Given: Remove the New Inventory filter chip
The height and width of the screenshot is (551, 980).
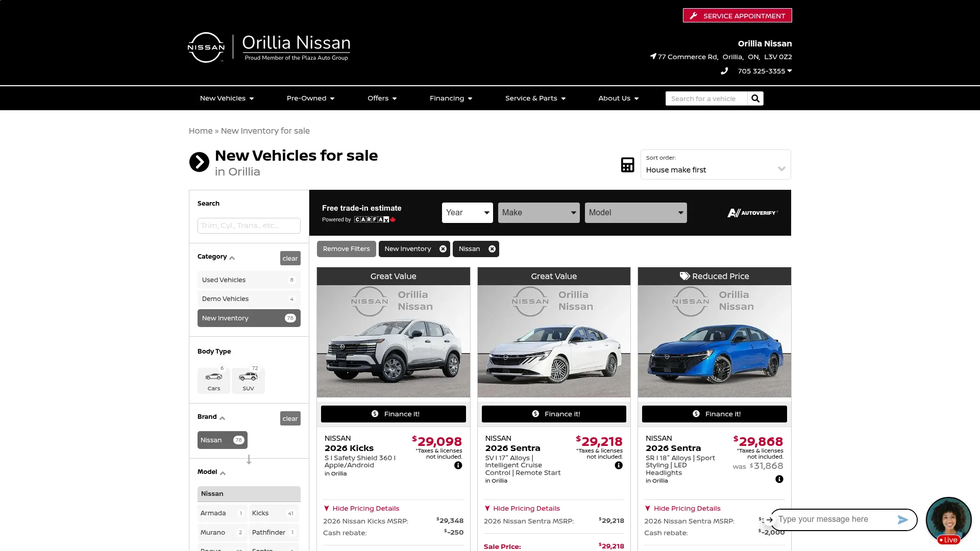Looking at the screenshot, I should [x=443, y=249].
